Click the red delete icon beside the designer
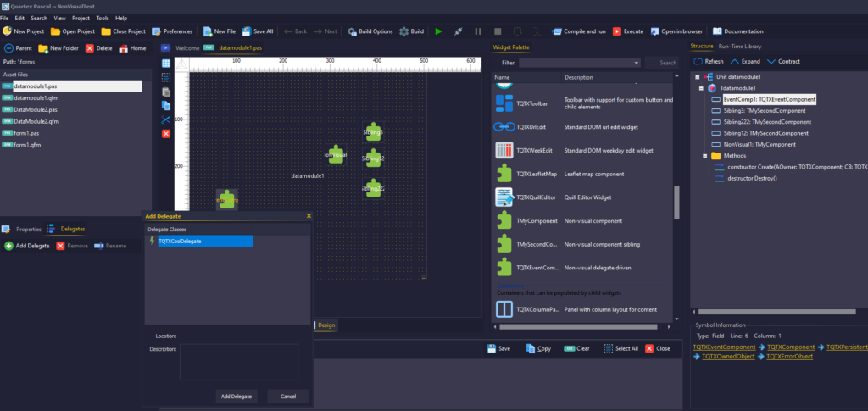Screen dimensions: 868x411 tap(166, 133)
